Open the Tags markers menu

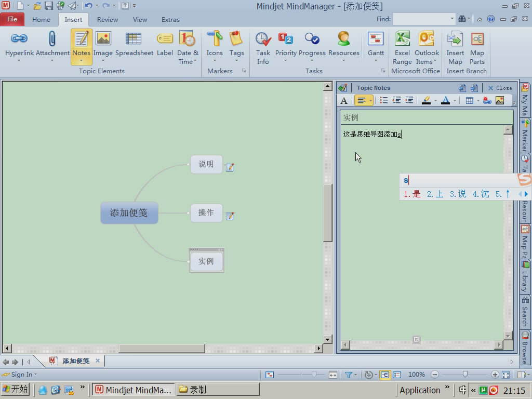[236, 47]
